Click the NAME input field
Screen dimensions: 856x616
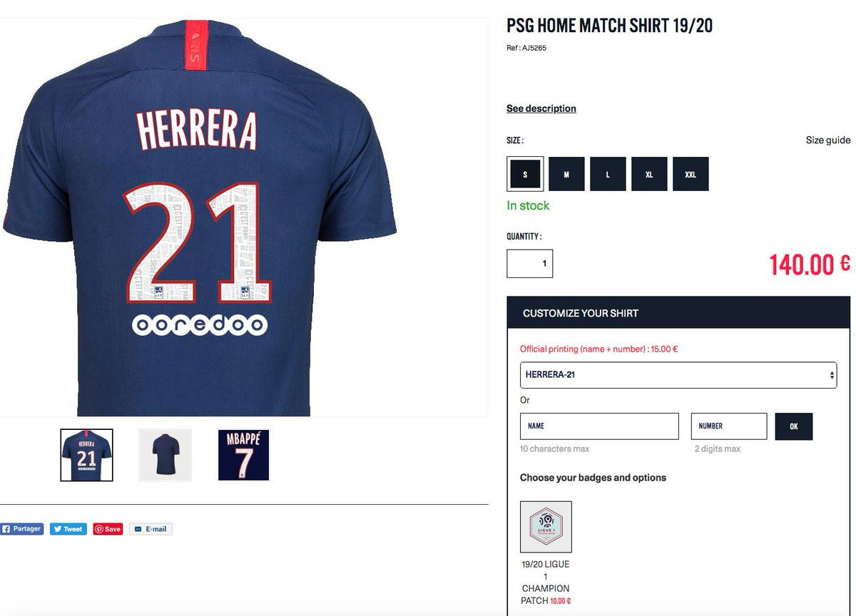[599, 426]
